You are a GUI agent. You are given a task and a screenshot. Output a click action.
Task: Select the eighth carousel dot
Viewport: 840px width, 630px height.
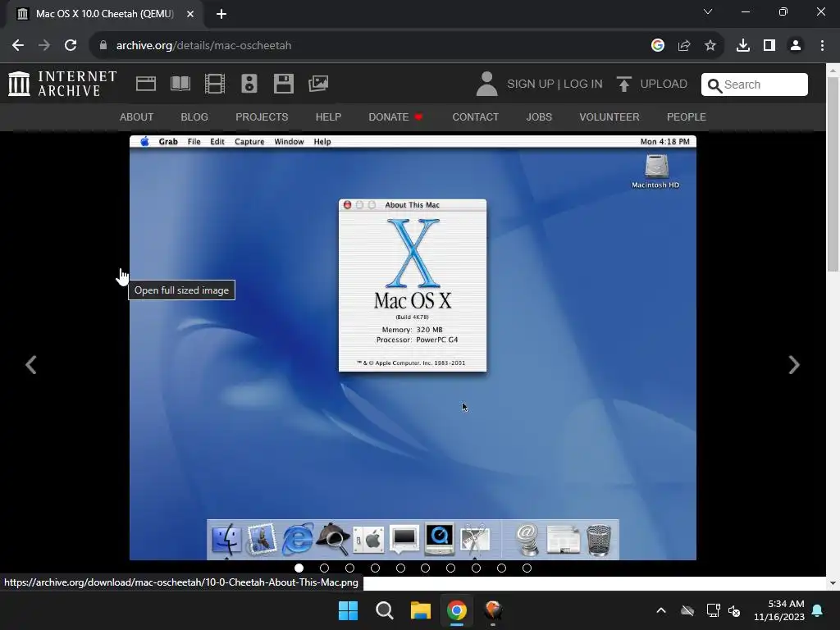tap(476, 568)
